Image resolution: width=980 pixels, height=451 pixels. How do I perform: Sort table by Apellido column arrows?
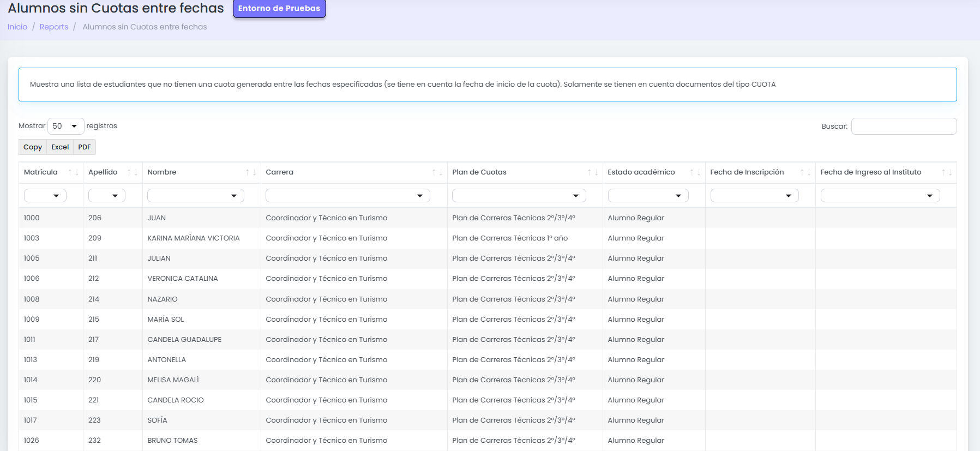tap(133, 172)
